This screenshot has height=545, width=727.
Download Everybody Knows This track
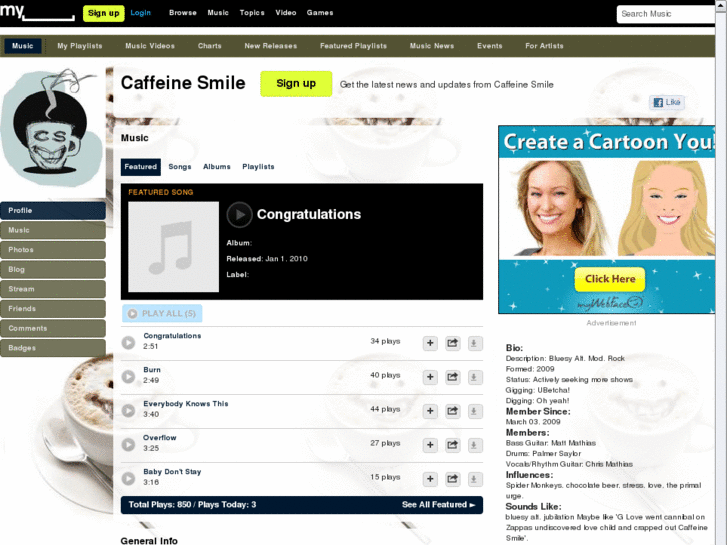[474, 411]
